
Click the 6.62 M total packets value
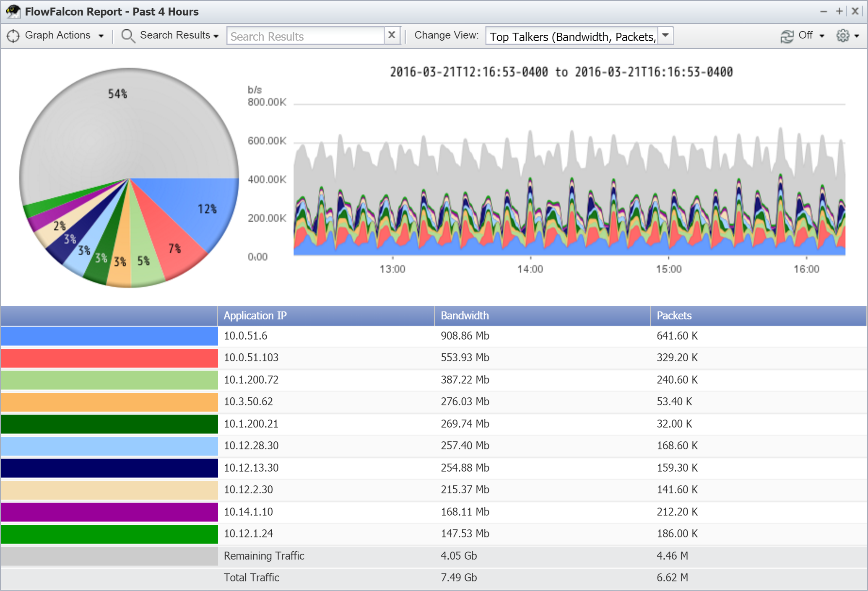[672, 578]
